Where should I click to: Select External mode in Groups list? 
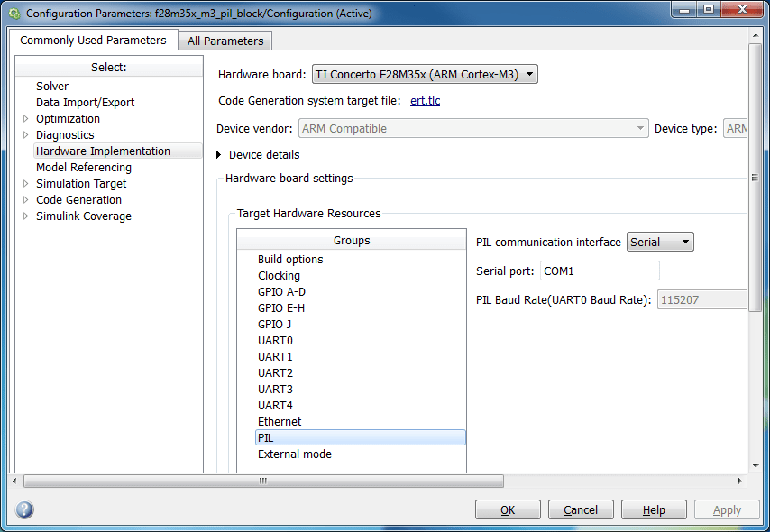(x=295, y=454)
